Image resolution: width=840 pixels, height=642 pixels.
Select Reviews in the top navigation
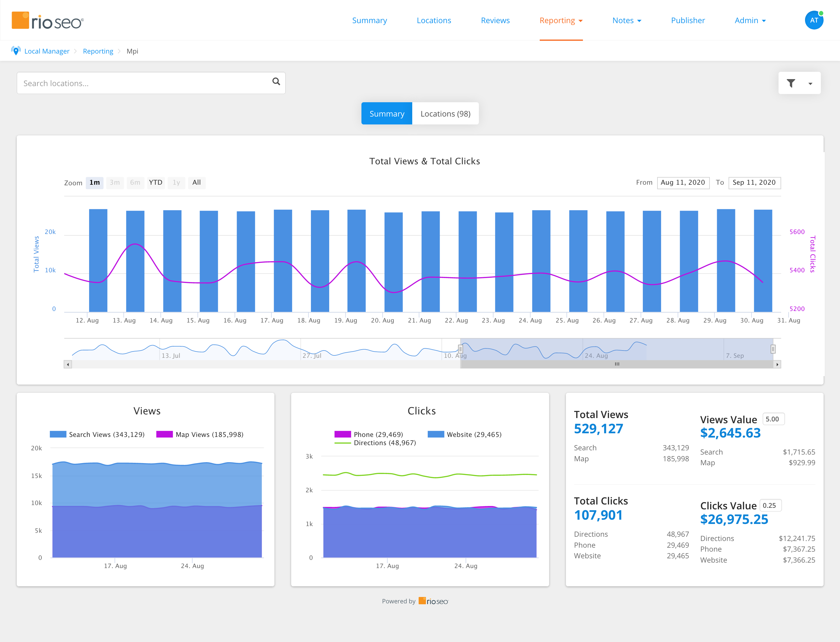tap(495, 20)
